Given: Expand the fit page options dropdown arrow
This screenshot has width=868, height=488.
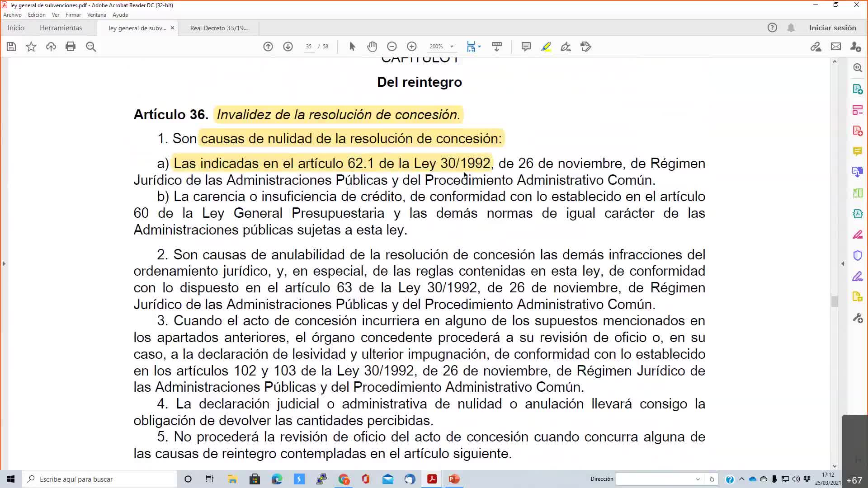Looking at the screenshot, I should click(479, 47).
